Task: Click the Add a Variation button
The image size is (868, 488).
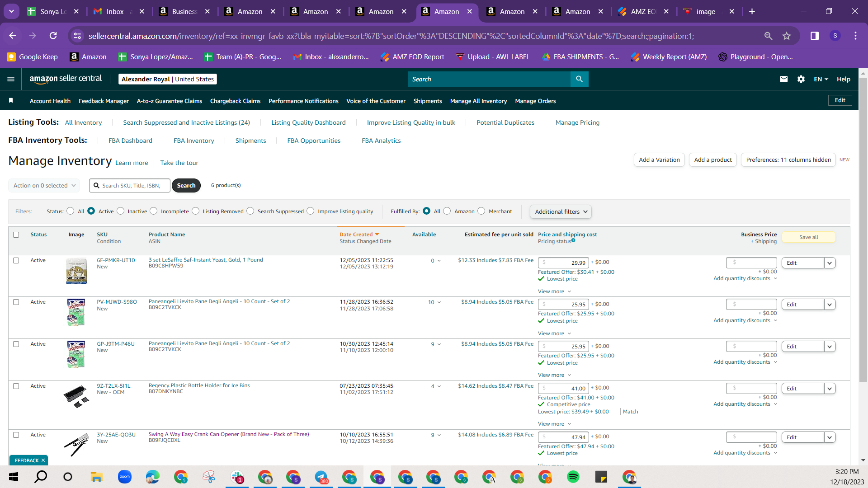Action: tap(659, 160)
